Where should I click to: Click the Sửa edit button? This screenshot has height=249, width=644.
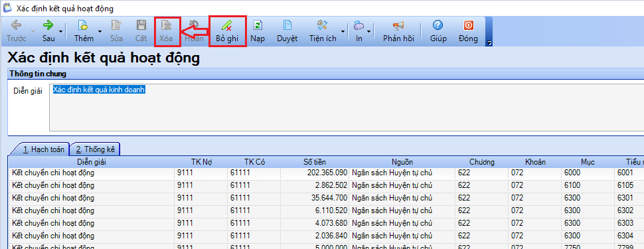116,31
